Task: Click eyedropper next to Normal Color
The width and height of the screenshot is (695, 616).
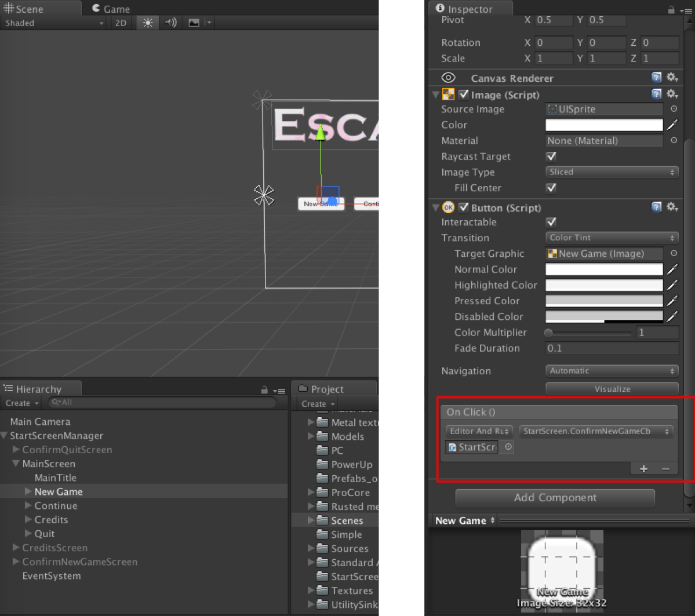Action: click(x=672, y=269)
